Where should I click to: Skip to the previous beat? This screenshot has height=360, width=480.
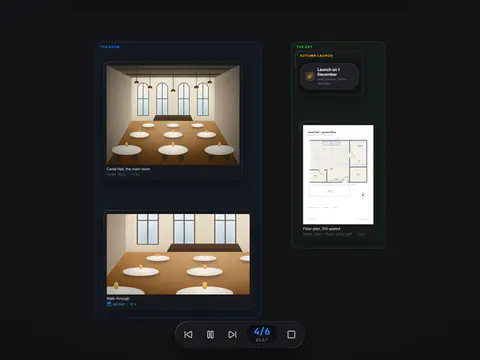click(188, 334)
